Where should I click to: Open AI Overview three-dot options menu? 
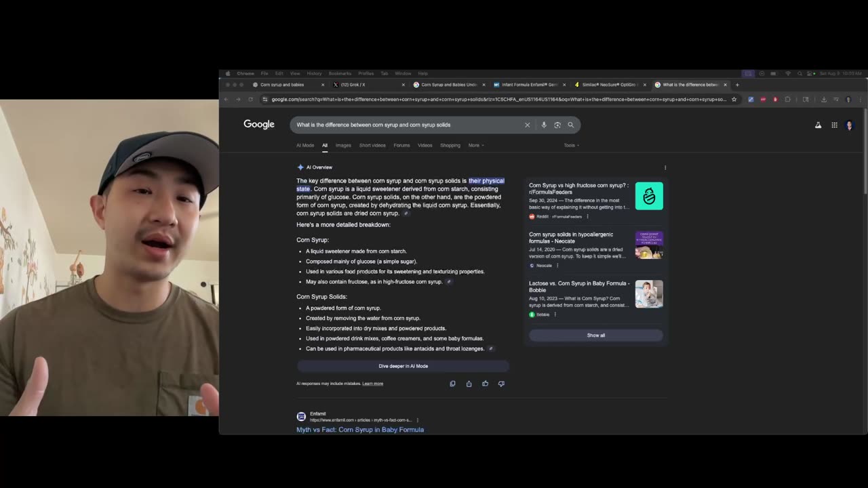665,167
